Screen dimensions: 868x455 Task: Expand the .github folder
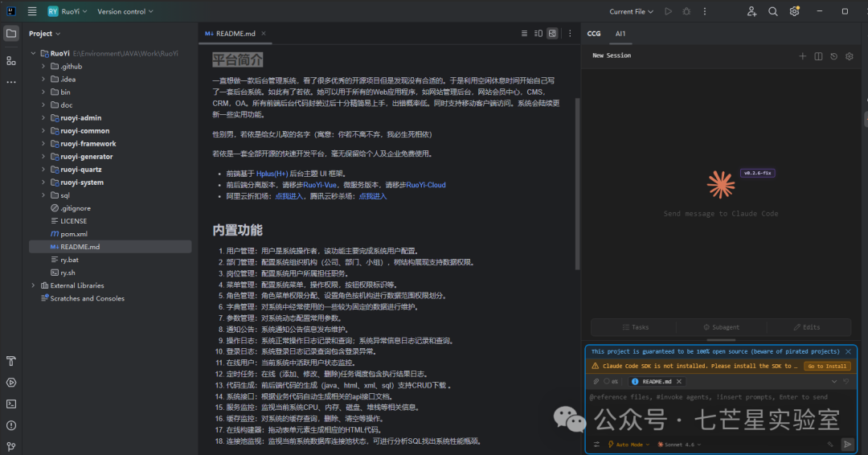pyautogui.click(x=43, y=66)
